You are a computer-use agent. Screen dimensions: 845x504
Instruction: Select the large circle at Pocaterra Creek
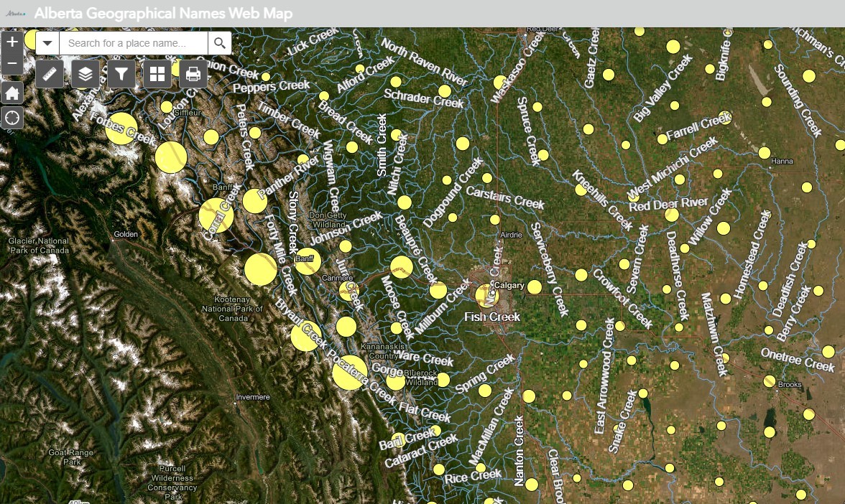(x=350, y=372)
